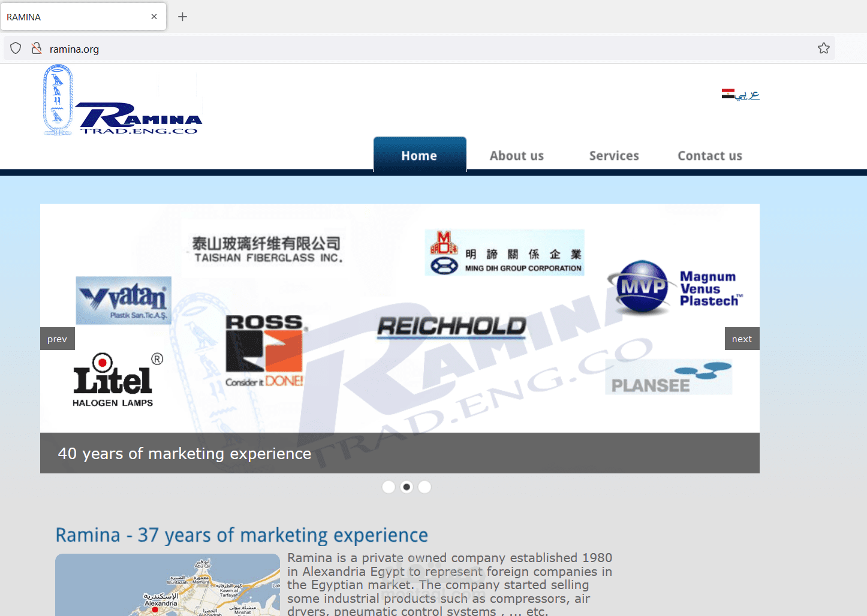Viewport: 867px width, 616px height.
Task: Show previous slide with prev button
Action: click(x=58, y=339)
